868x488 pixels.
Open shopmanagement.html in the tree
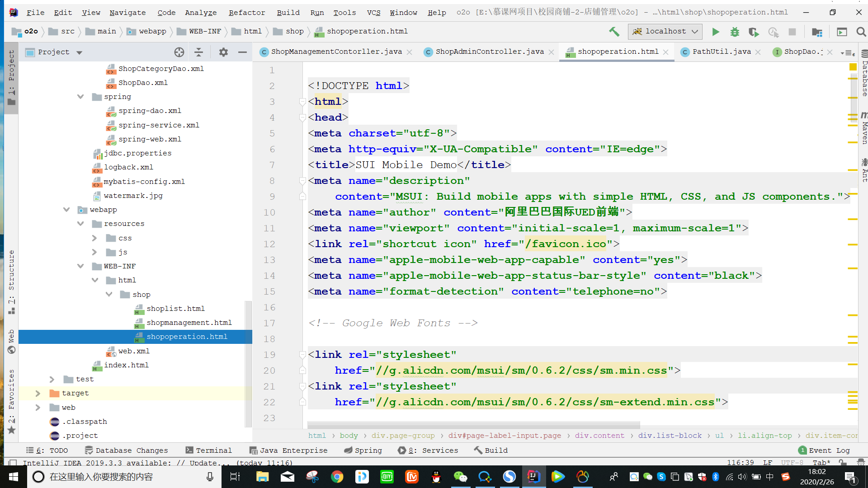pos(189,323)
